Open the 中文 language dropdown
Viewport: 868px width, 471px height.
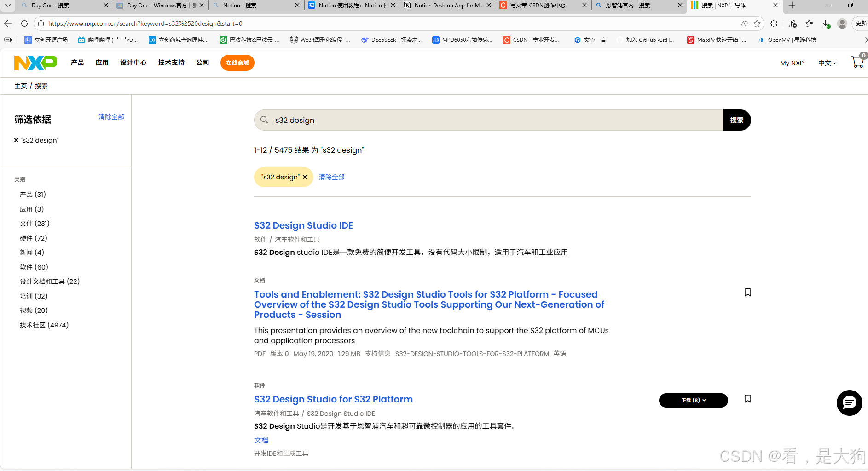[x=827, y=63]
